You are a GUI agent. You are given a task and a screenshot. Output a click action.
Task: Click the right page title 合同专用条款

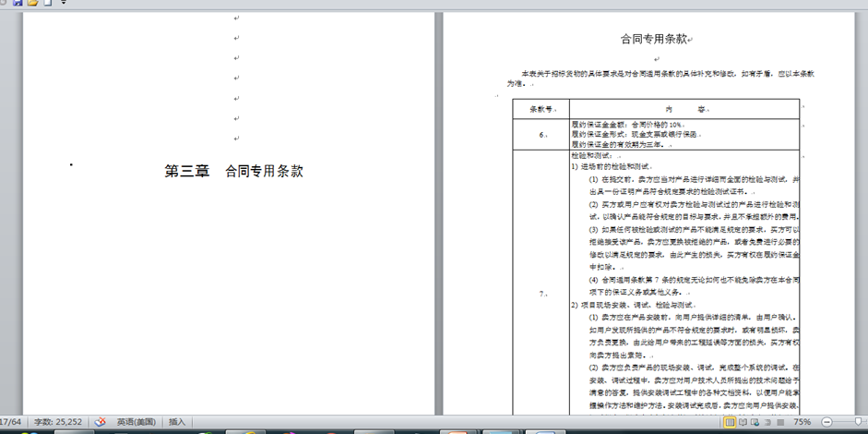click(x=653, y=39)
